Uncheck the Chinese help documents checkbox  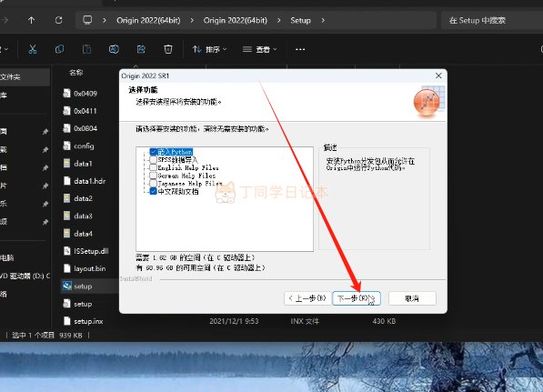(x=154, y=192)
